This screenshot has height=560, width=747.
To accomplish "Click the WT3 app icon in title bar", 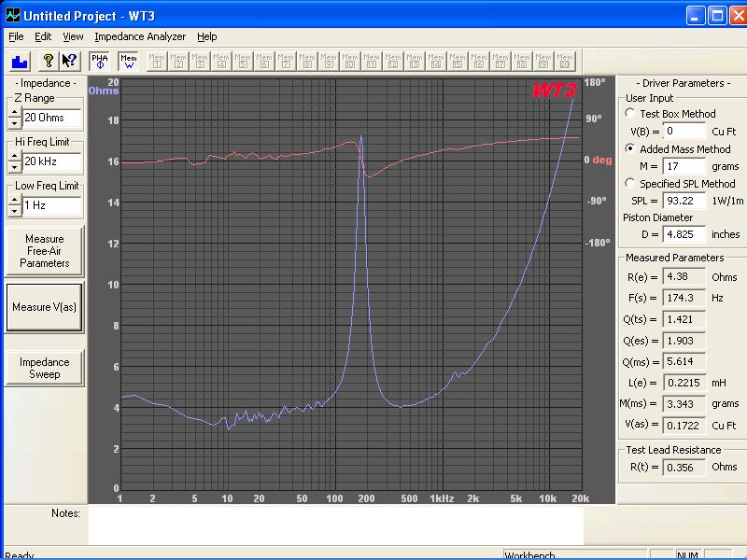I will point(13,16).
